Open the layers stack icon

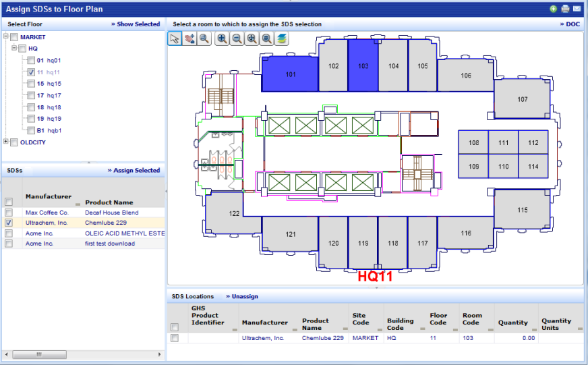pos(281,39)
